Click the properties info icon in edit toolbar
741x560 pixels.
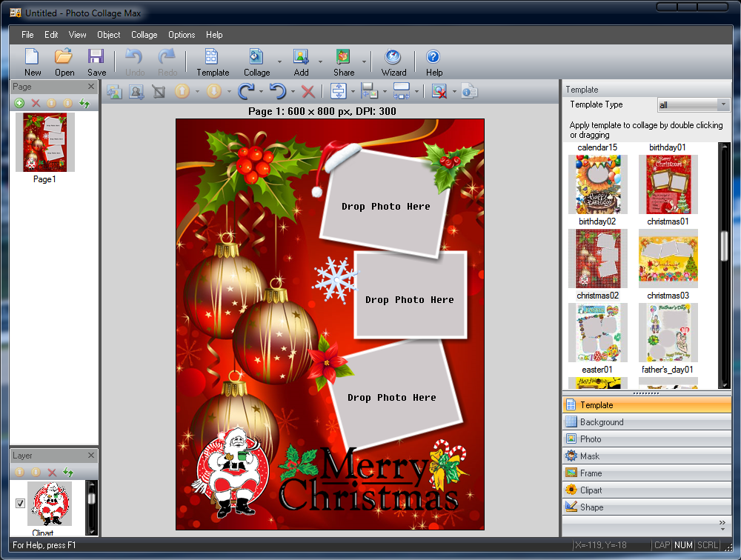469,91
